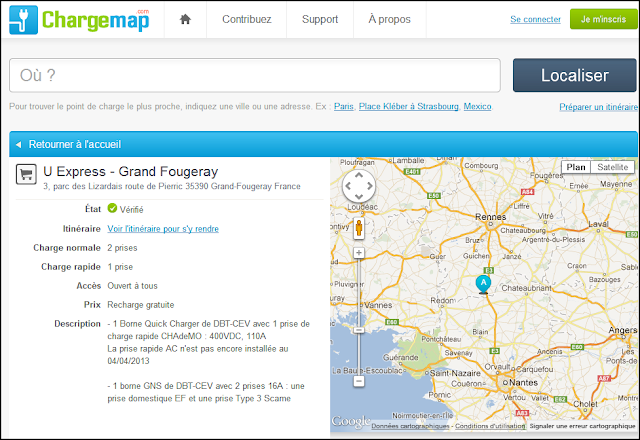This screenshot has width=640, height=440.
Task: Open the Support menu item
Action: 320,19
